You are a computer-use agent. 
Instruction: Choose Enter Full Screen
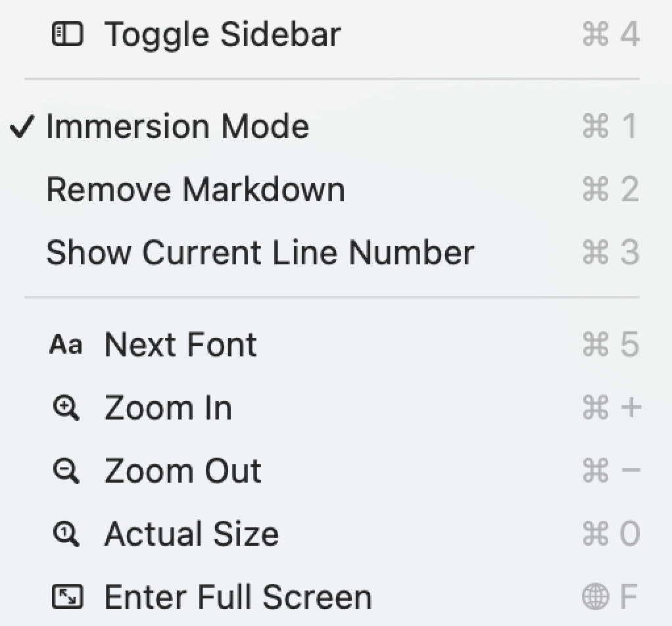(x=237, y=596)
